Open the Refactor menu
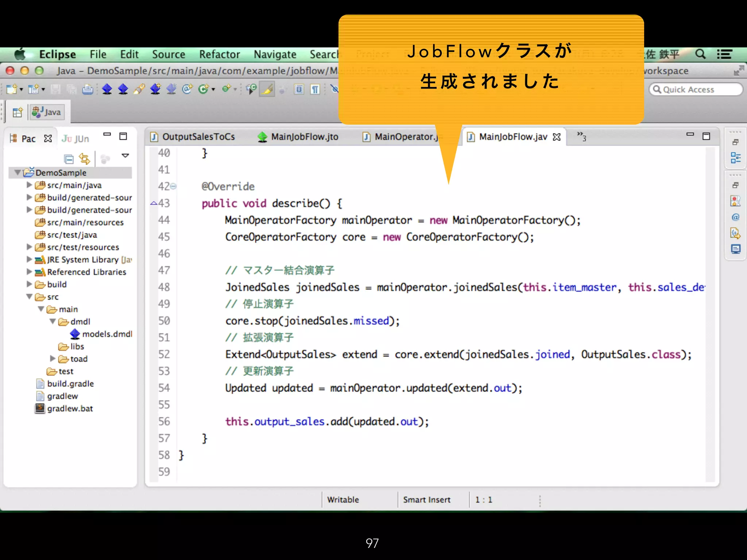The image size is (747, 560). point(219,54)
